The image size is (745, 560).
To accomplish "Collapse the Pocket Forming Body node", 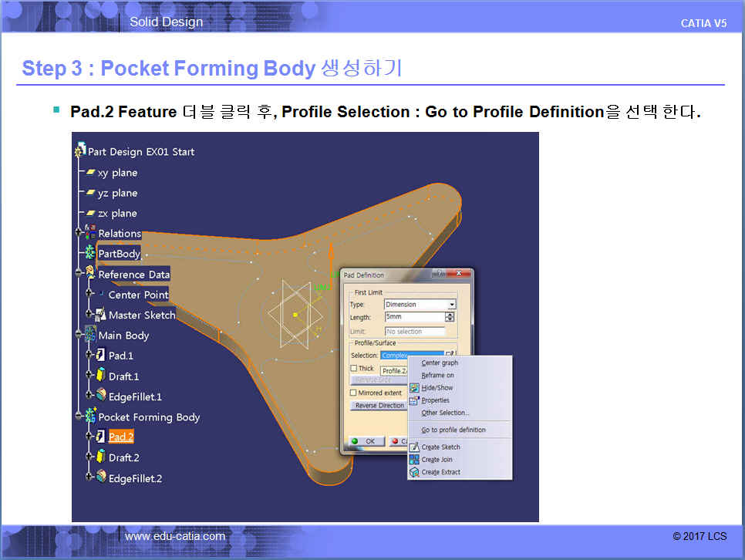I will 79,417.
